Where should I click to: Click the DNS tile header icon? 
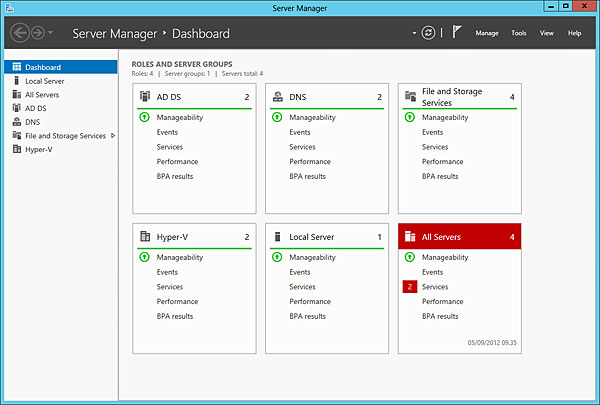tap(278, 96)
